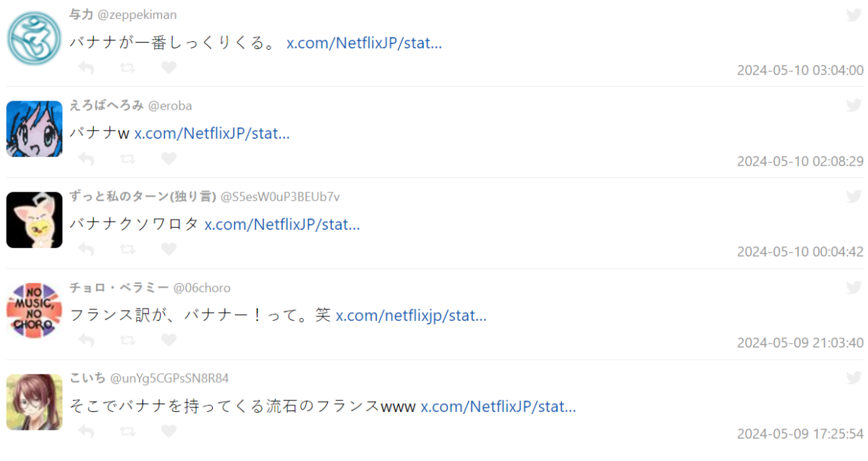Follow the link in the バナナクソワロタ tweet
The image size is (868, 461).
pos(282,225)
